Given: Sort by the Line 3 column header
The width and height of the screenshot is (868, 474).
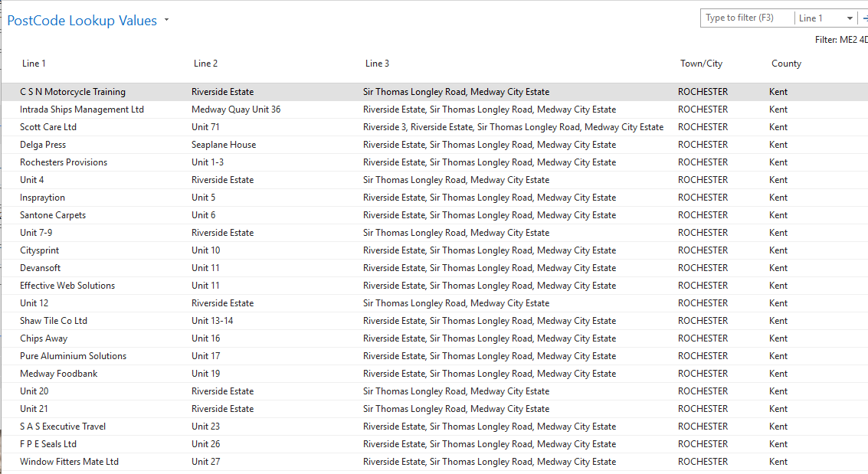Looking at the screenshot, I should click(377, 64).
